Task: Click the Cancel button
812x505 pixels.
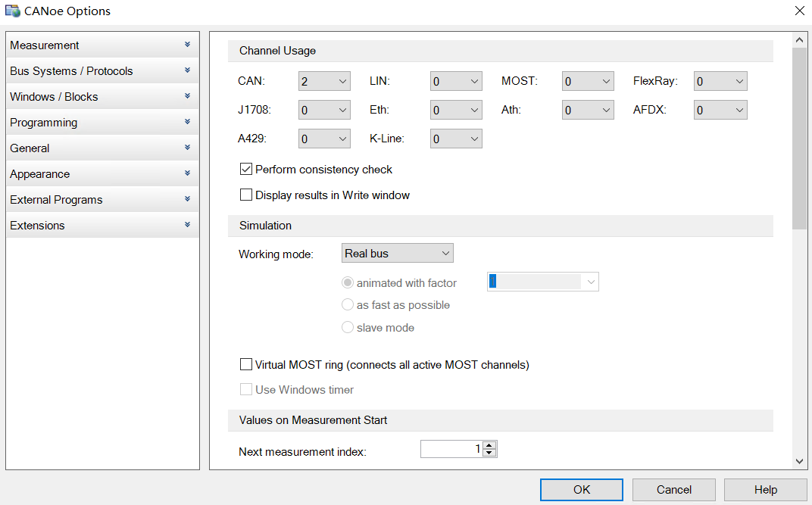Action: click(673, 489)
